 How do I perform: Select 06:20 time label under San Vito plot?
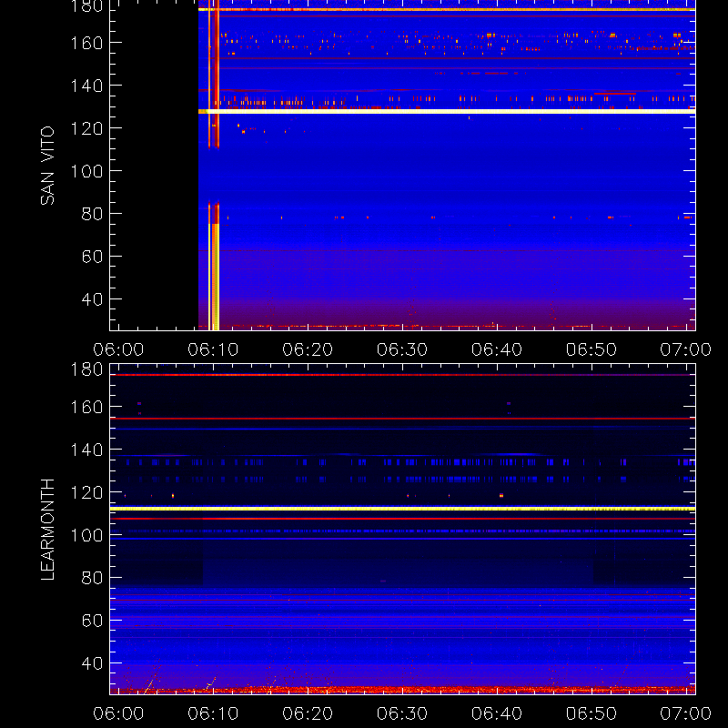308,349
